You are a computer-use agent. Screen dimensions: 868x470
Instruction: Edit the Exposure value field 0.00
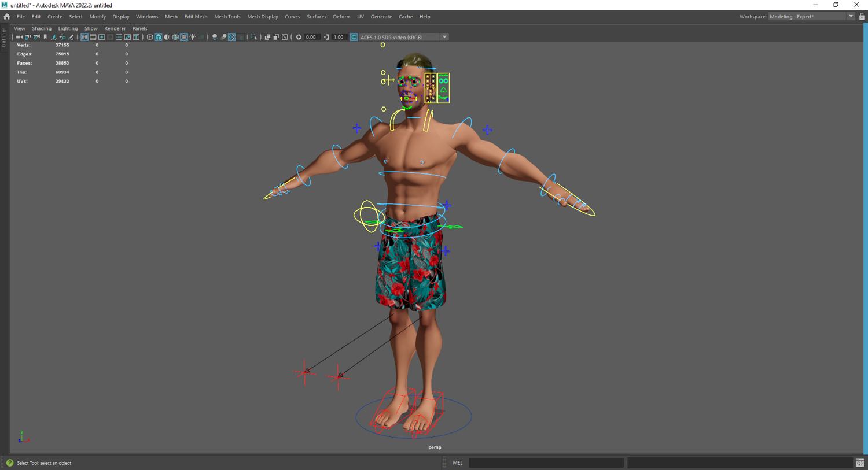(311, 37)
